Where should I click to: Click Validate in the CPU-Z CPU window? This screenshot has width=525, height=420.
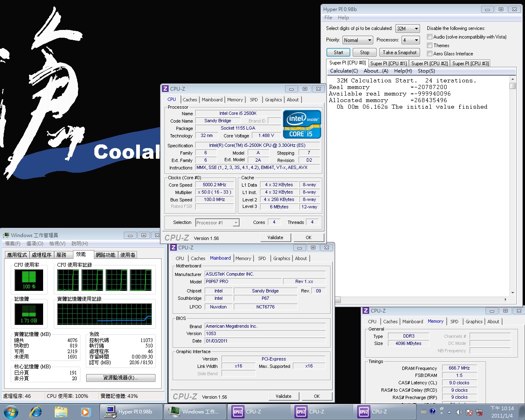pos(275,237)
